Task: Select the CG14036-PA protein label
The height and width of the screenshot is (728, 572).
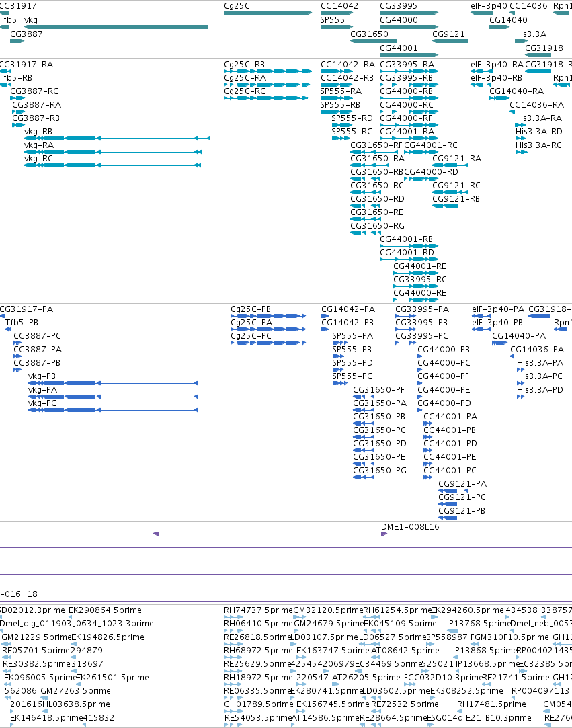Action: coord(537,349)
